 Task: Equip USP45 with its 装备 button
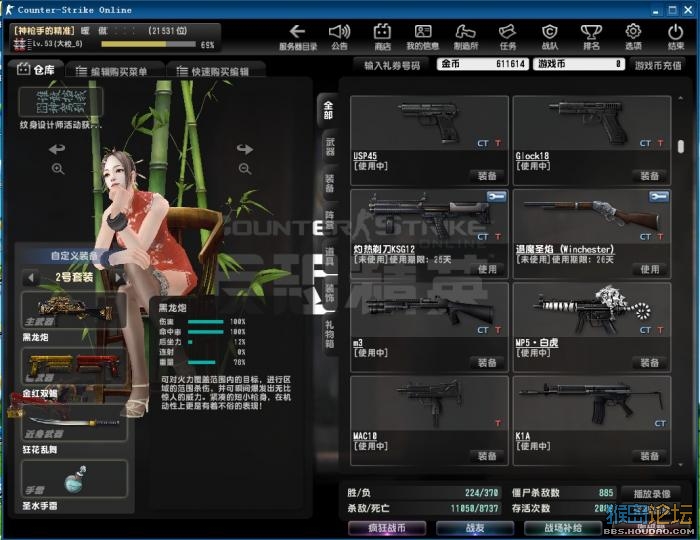click(x=487, y=176)
